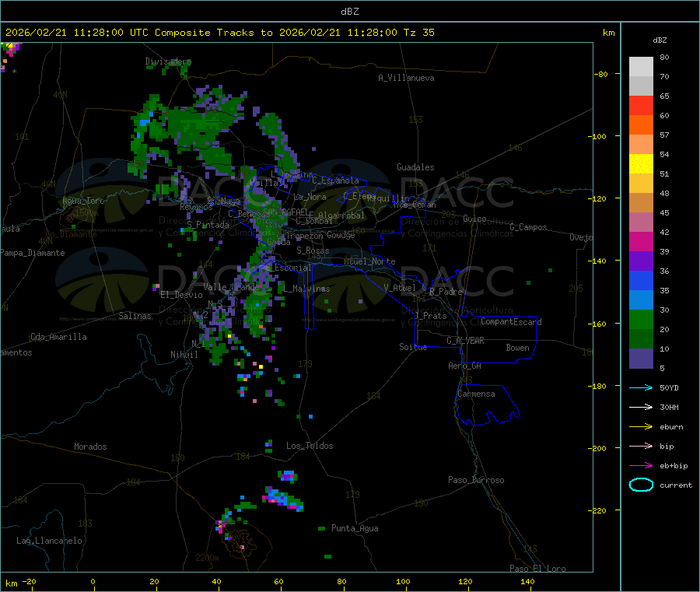Click the Divisadero map label
The image size is (700, 592).
[168, 61]
